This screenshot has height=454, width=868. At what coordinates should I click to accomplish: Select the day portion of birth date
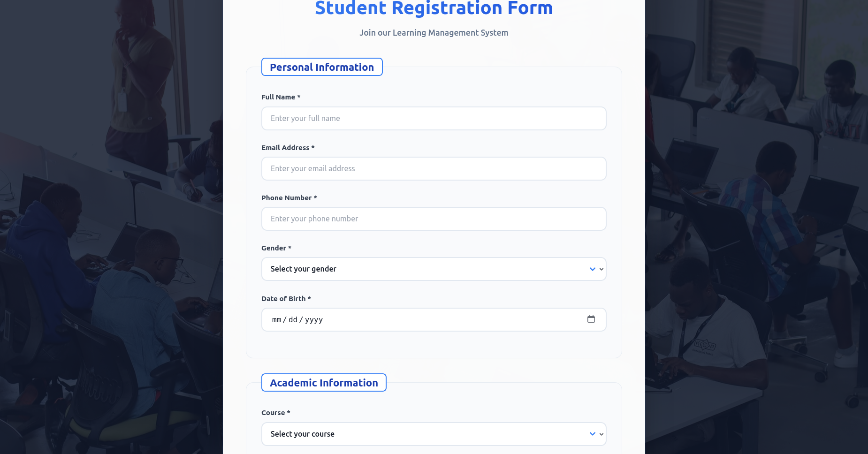293,319
